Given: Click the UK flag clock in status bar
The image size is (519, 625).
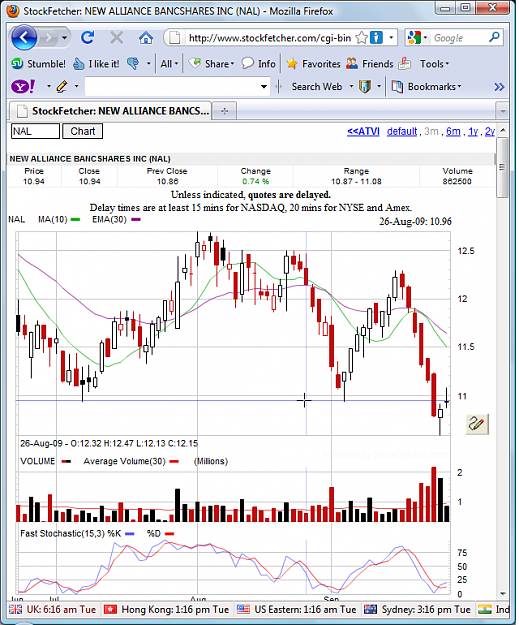Looking at the screenshot, I should point(53,609).
